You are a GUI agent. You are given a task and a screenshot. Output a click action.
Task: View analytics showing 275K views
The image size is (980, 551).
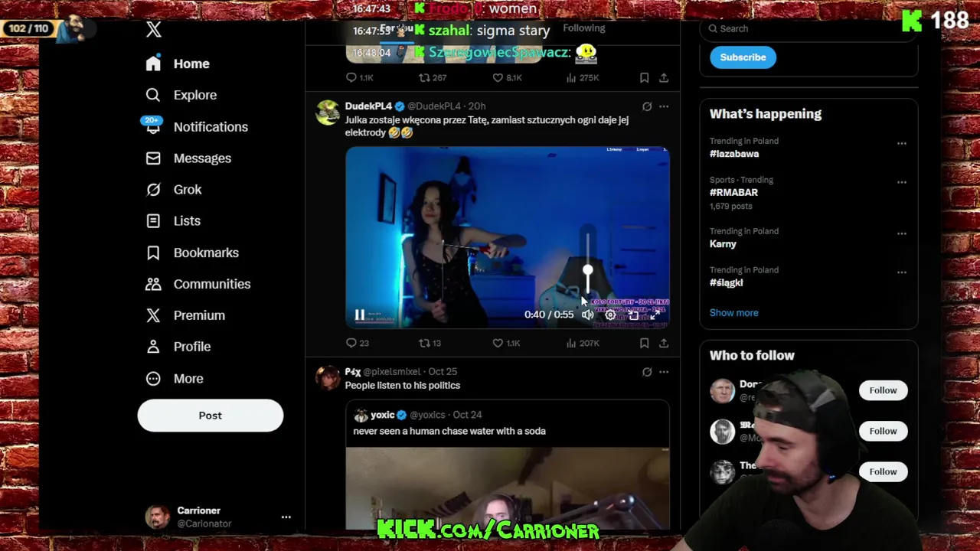(x=583, y=78)
